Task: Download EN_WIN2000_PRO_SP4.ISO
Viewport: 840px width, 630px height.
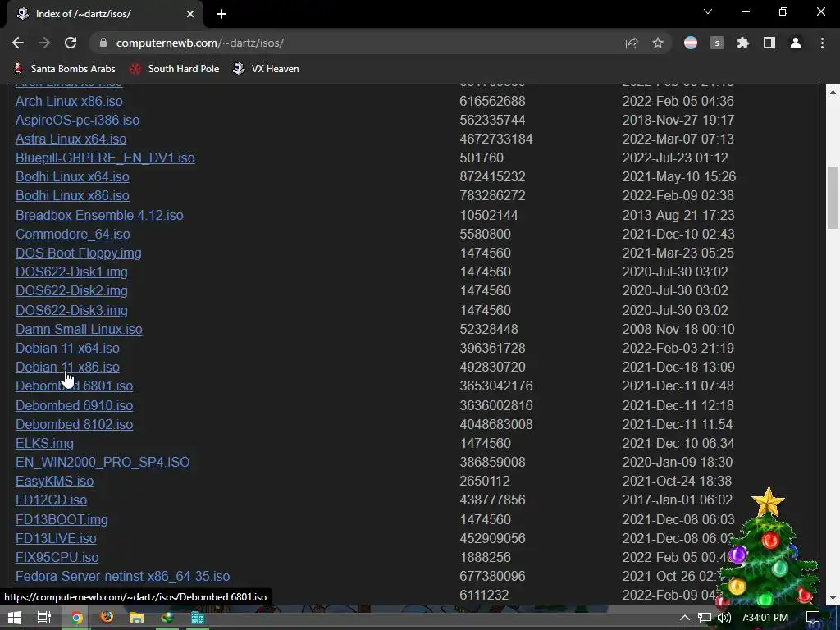Action: click(x=103, y=463)
